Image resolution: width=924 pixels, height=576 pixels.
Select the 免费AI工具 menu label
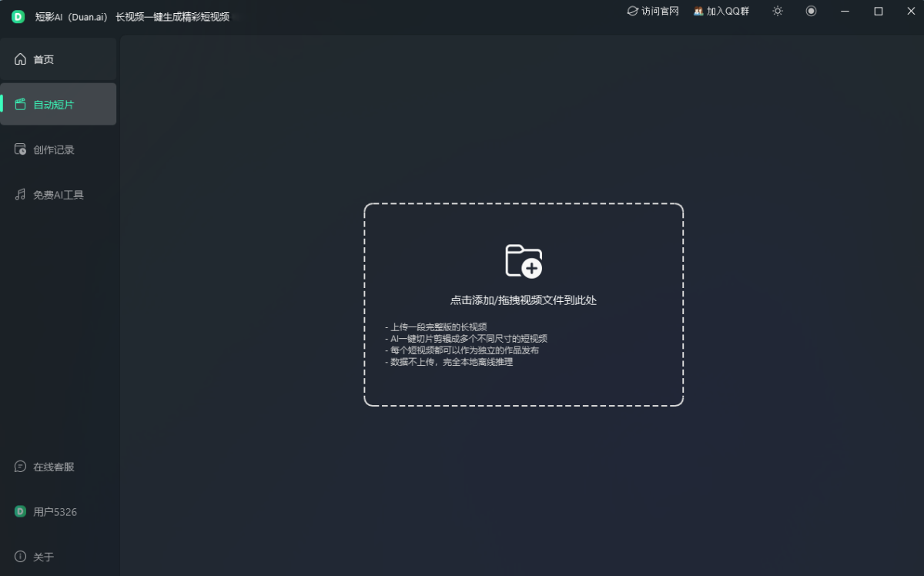pos(59,196)
